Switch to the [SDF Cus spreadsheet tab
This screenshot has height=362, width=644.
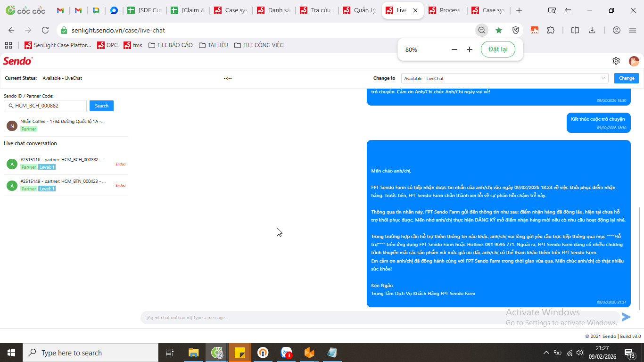coord(145,10)
